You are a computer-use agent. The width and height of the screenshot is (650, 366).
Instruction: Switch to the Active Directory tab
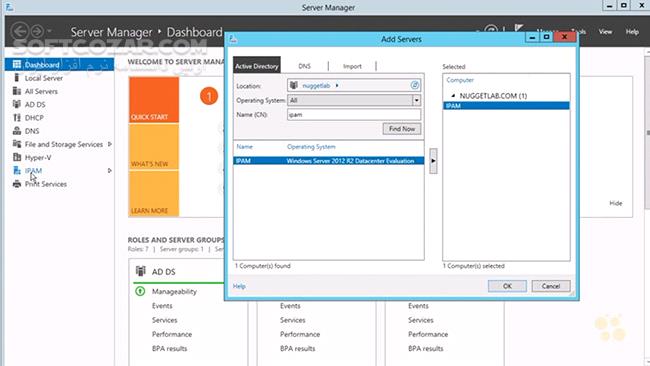(257, 66)
